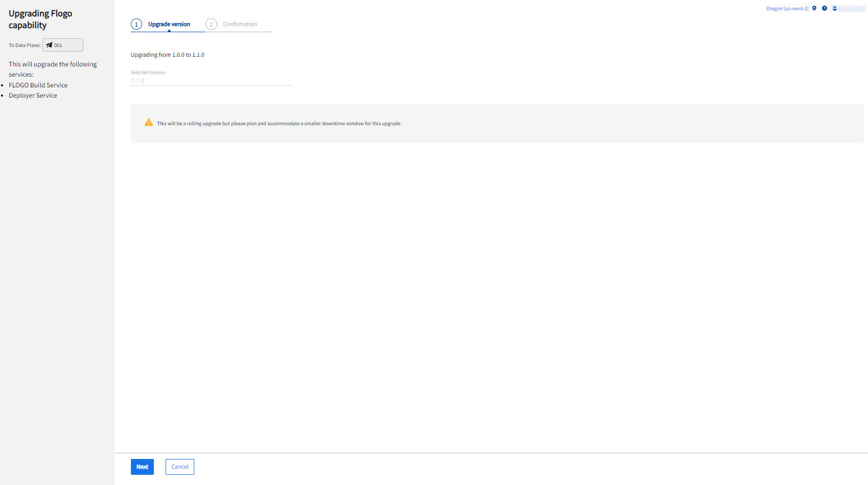Viewport: 868px width, 485px height.
Task: Click the rolling upgrade downtime warning message
Action: (x=279, y=124)
